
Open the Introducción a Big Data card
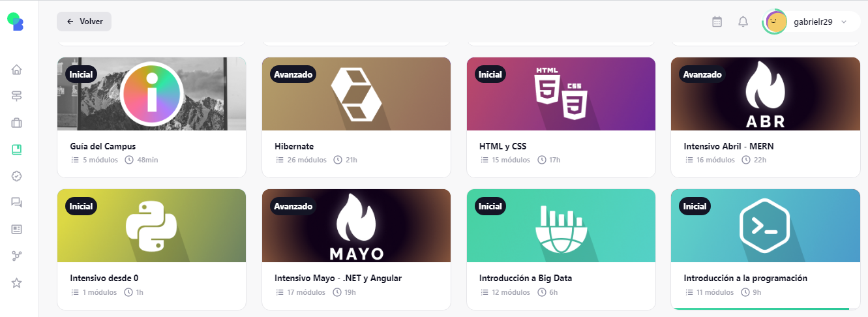(561, 249)
